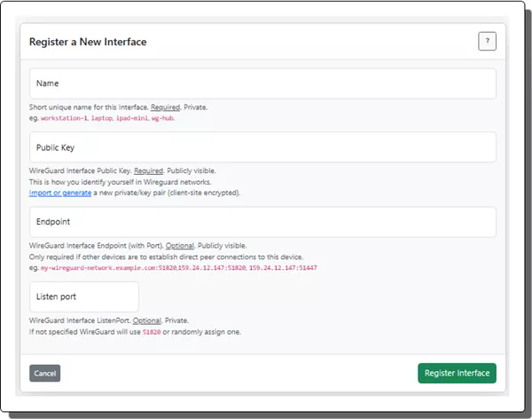Click the 'Only required if other devices' line
Screen dimensions: 532x419
(166, 257)
